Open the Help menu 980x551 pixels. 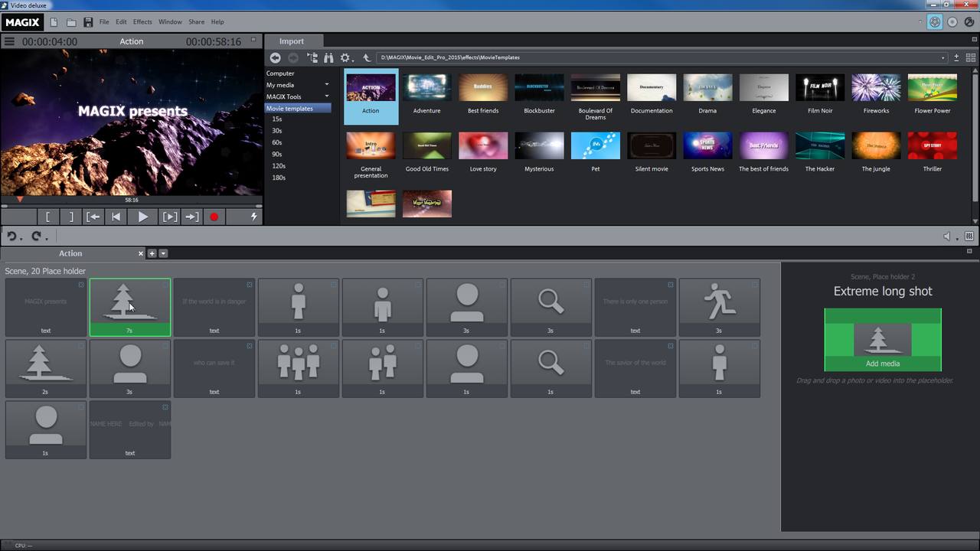(217, 22)
